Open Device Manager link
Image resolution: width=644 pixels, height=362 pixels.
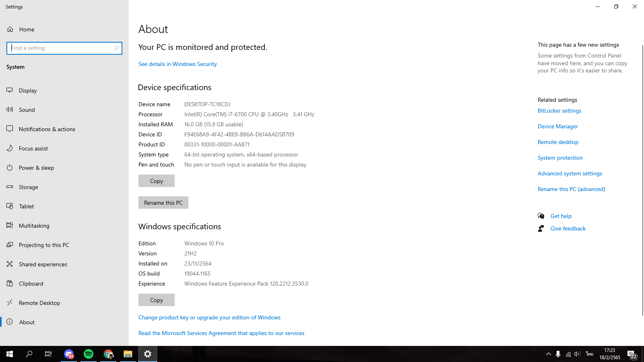[x=558, y=126]
